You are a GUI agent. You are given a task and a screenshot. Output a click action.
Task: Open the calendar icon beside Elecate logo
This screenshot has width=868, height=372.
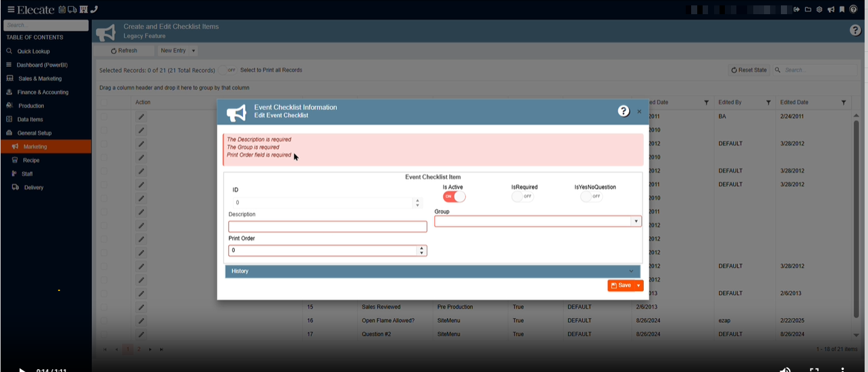point(62,9)
